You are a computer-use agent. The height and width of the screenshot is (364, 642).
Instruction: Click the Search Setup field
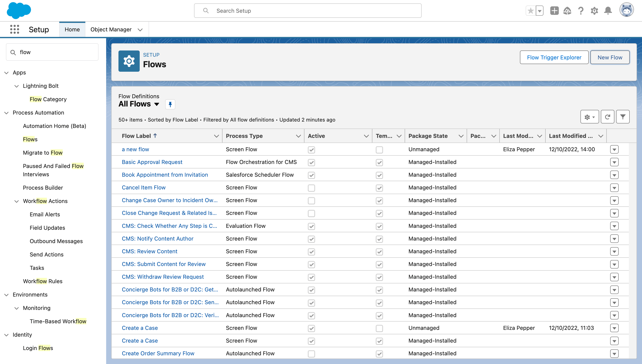point(308,11)
